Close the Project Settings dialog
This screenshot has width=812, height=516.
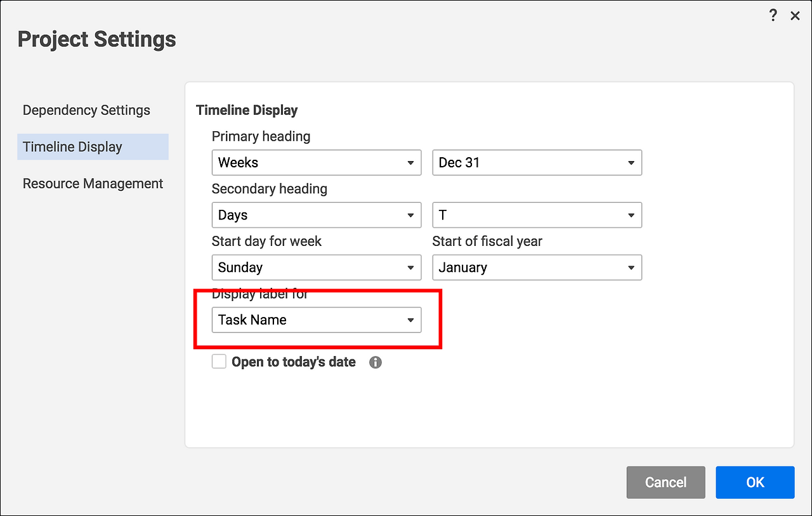tap(795, 16)
